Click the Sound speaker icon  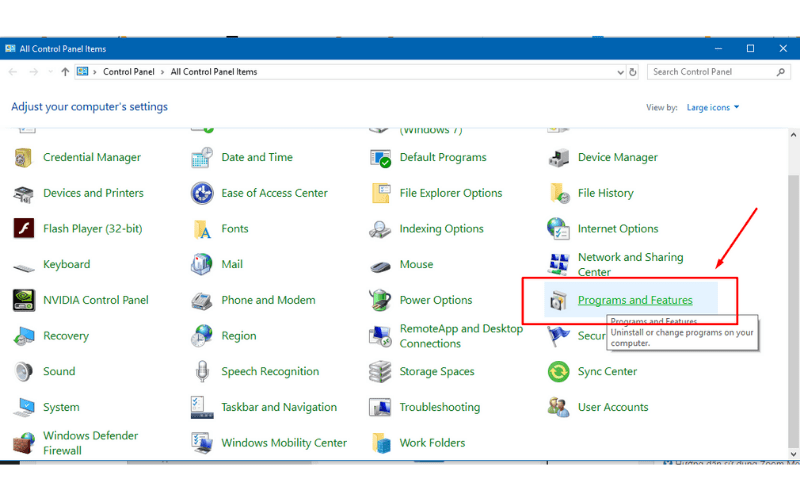[24, 372]
